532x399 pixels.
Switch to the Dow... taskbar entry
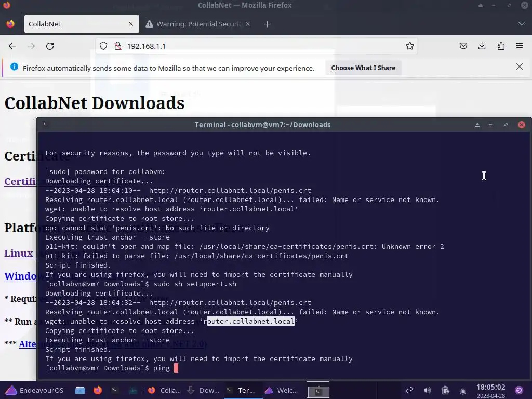(204, 391)
